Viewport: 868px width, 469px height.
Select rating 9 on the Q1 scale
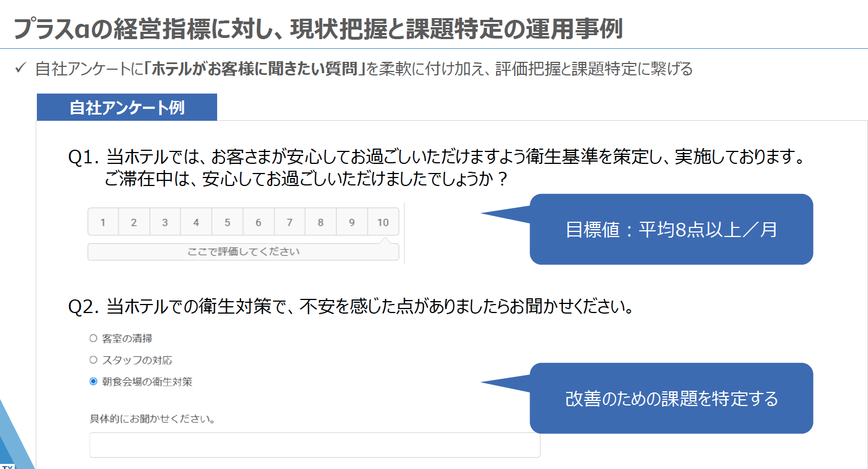[352, 222]
